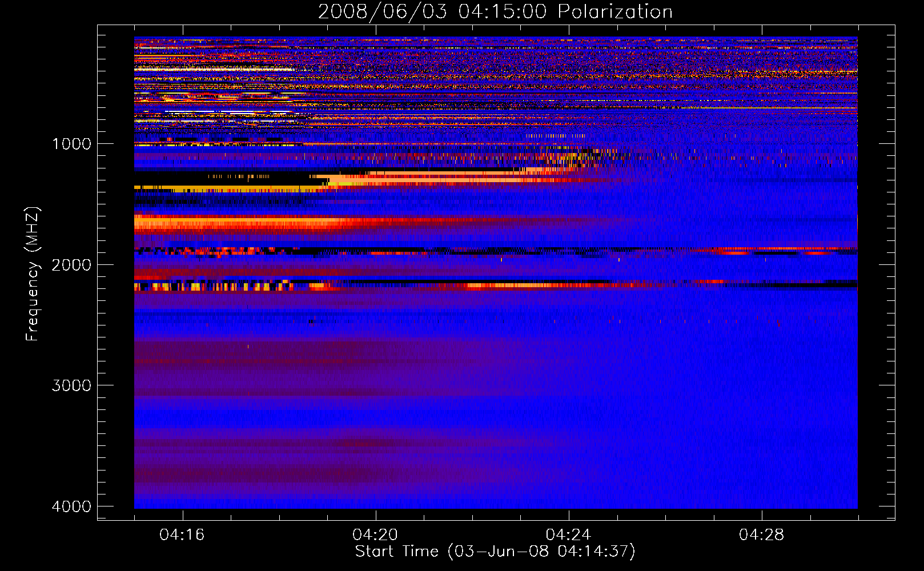
Task: Click the plot title '2008/06/03 04:15:00 Polarization'
Action: click(x=495, y=11)
